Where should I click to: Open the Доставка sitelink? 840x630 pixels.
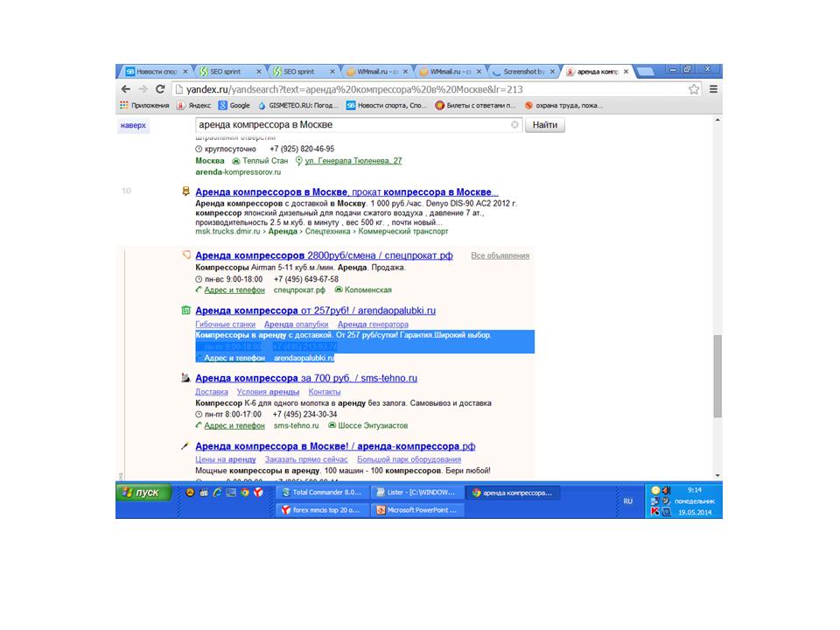[x=212, y=392]
